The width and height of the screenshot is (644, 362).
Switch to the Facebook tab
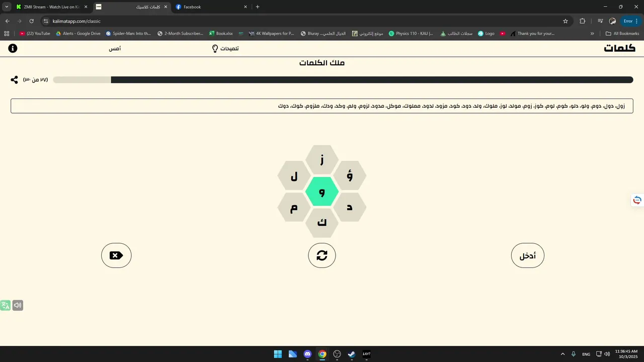pos(211,7)
